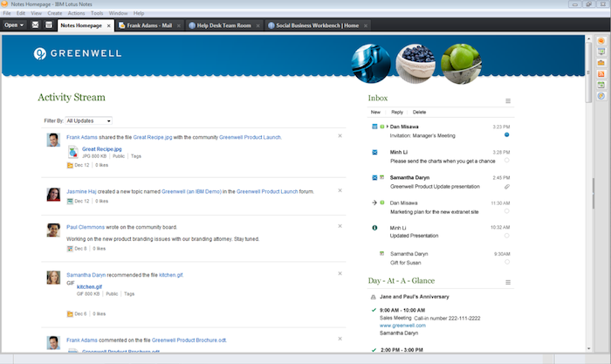Click the small calendar icon beside Samantha Daryn 9:30AM

point(382,253)
